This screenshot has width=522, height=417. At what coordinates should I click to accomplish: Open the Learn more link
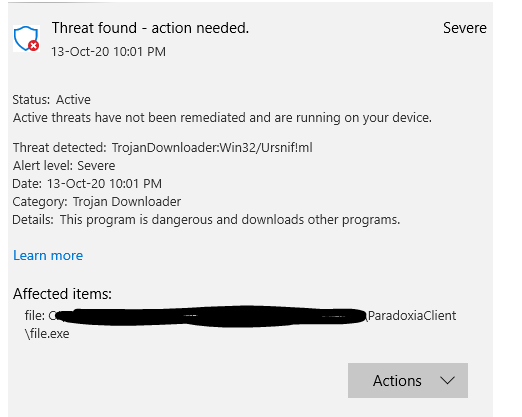48,255
